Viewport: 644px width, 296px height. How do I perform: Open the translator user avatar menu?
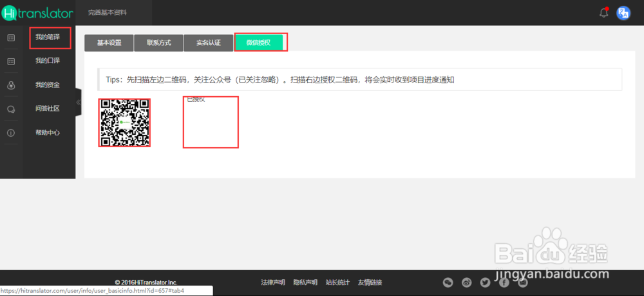pyautogui.click(x=623, y=13)
